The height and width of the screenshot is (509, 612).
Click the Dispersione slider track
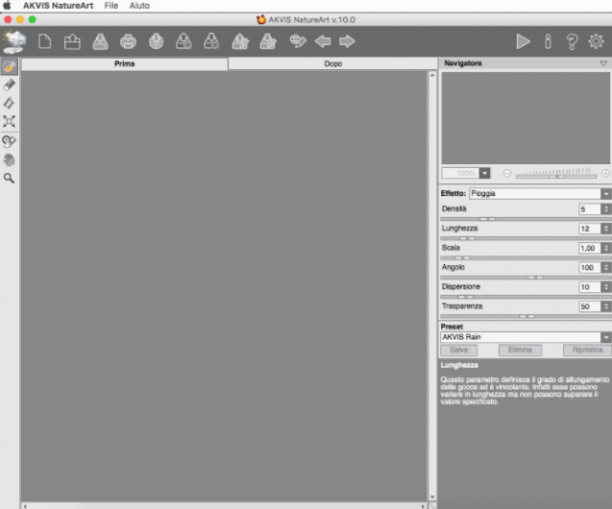tap(525, 297)
